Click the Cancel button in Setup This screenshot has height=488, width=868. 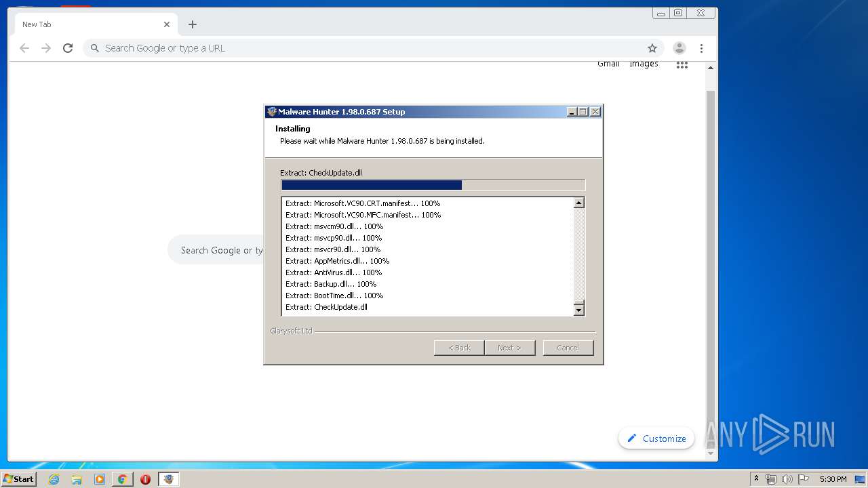[568, 348]
